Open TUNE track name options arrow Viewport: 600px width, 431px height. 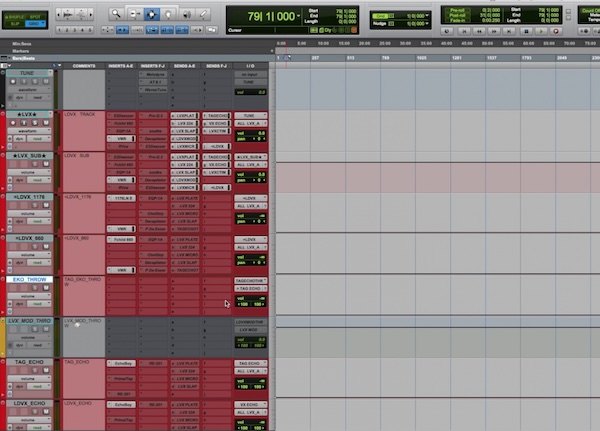pyautogui.click(x=50, y=73)
